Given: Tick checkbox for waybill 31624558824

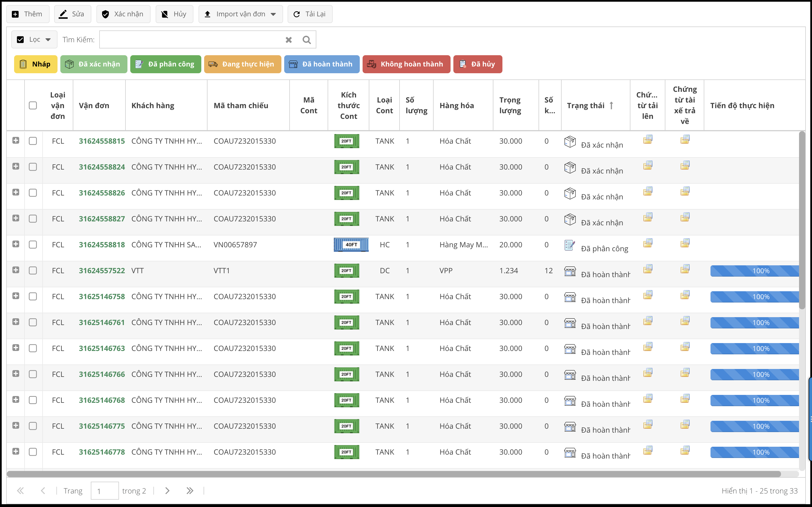Looking at the screenshot, I should pos(33,167).
